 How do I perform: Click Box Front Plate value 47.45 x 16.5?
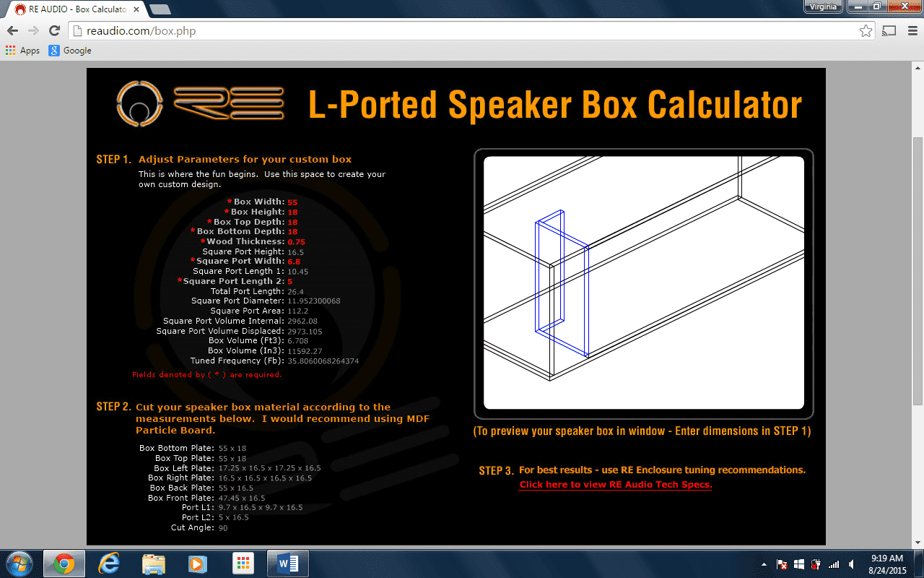coord(242,499)
